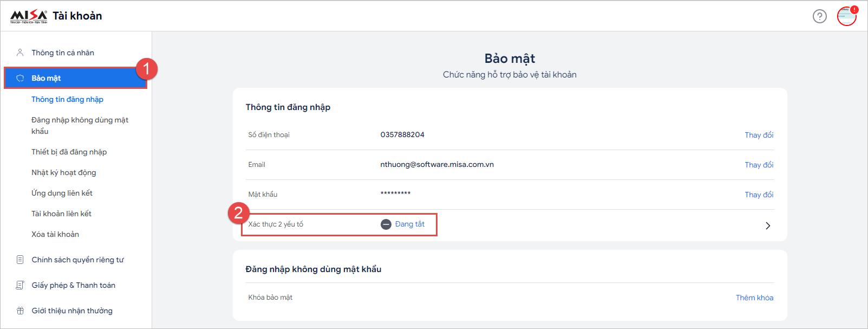The width and height of the screenshot is (868, 329).
Task: Expand Xác thực 2 yếu tố with chevron arrow
Action: [768, 225]
